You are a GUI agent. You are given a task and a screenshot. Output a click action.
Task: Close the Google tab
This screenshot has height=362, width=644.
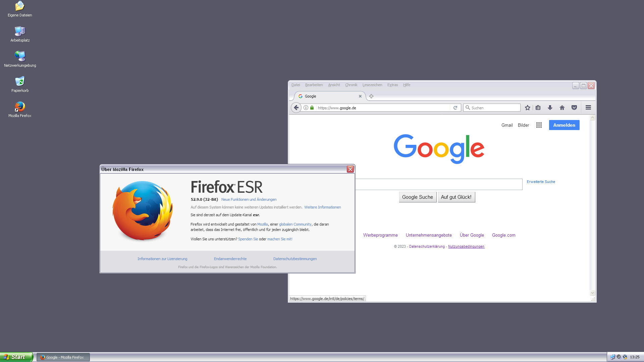click(x=360, y=96)
